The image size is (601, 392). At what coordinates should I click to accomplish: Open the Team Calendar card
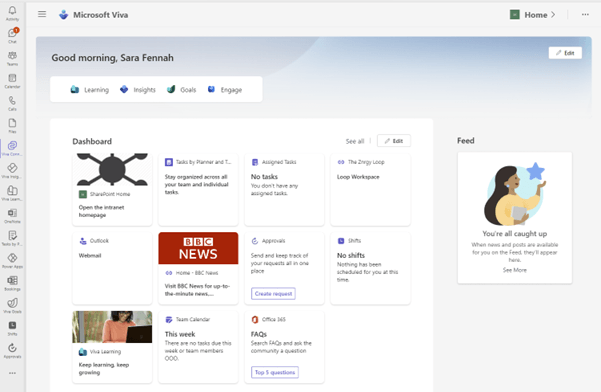point(198,347)
